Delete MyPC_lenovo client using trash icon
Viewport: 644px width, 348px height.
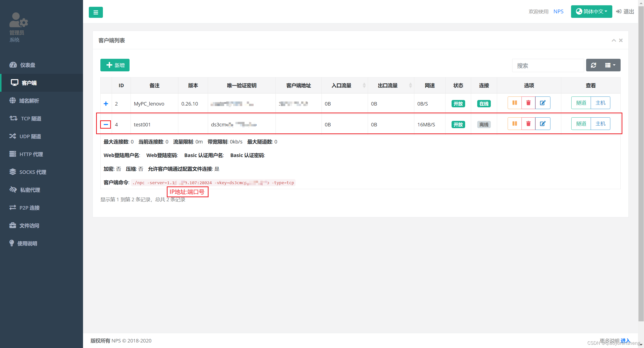[x=528, y=103]
